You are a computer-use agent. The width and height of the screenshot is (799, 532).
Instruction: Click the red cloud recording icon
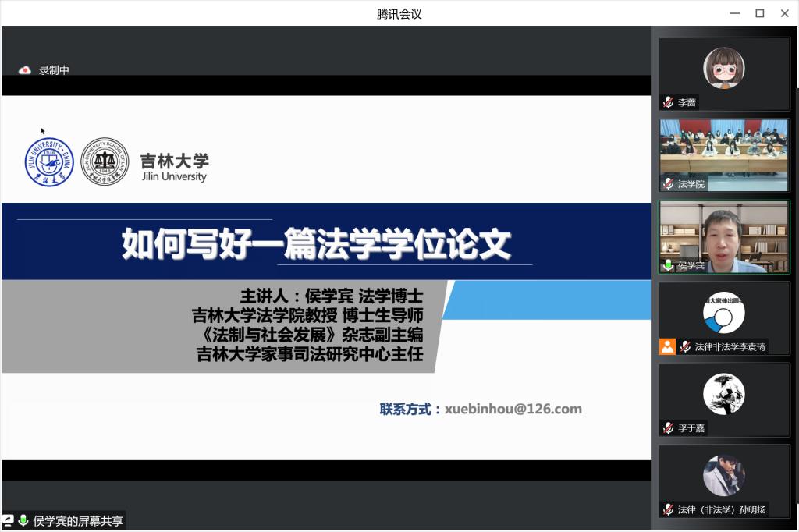click(x=25, y=70)
